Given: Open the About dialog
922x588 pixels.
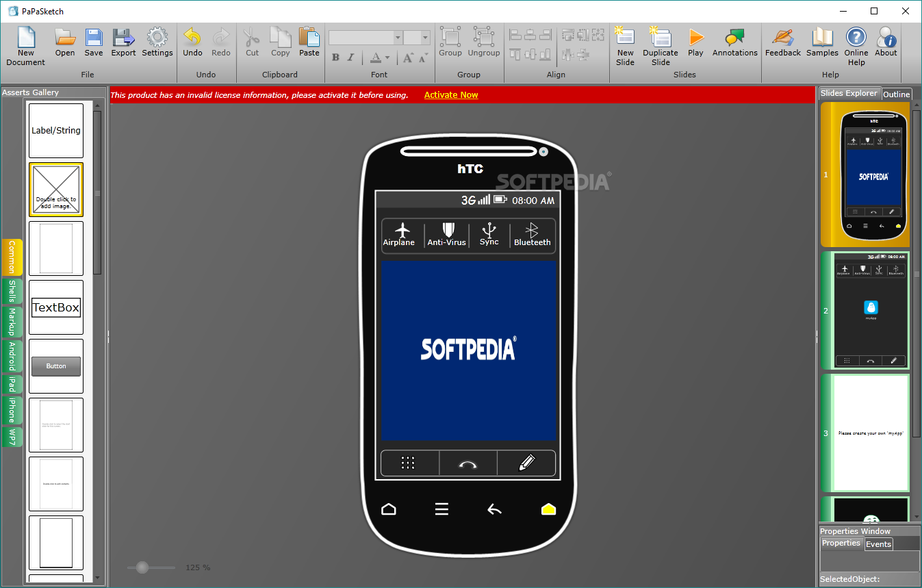Looking at the screenshot, I should (x=886, y=42).
